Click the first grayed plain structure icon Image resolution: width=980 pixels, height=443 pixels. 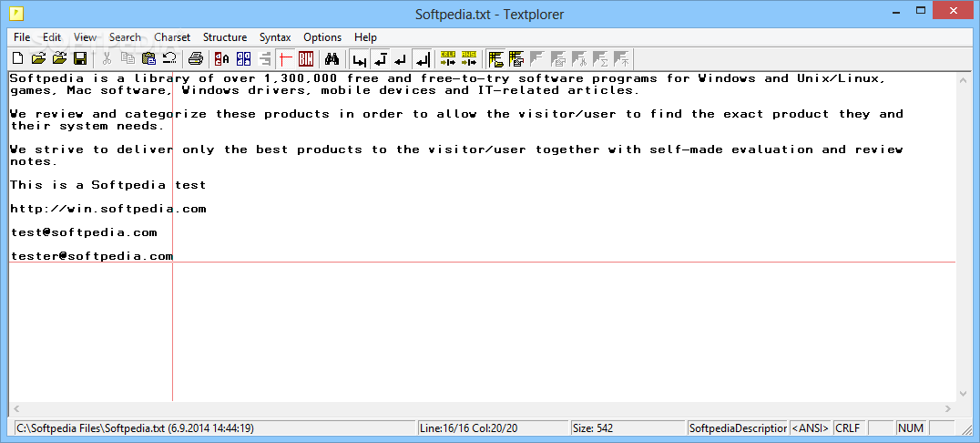pyautogui.click(x=536, y=59)
